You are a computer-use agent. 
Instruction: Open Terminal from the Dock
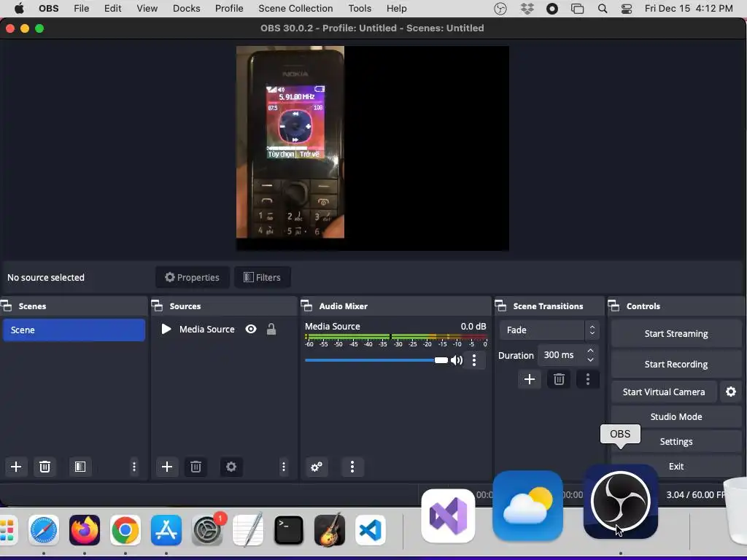tap(289, 530)
